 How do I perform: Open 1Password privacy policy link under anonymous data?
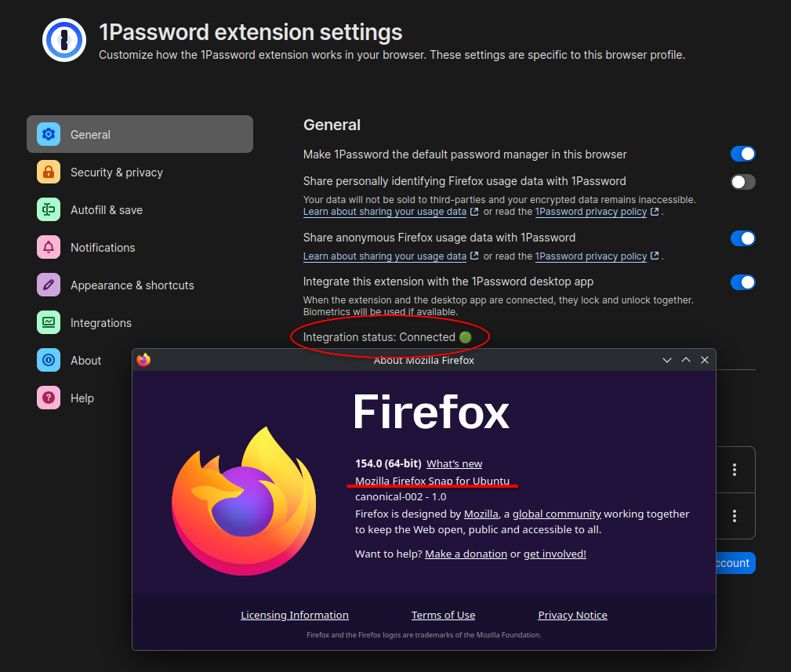tap(591, 256)
